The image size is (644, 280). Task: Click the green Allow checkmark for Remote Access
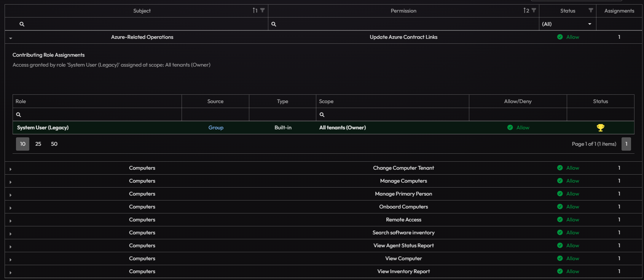560,220
